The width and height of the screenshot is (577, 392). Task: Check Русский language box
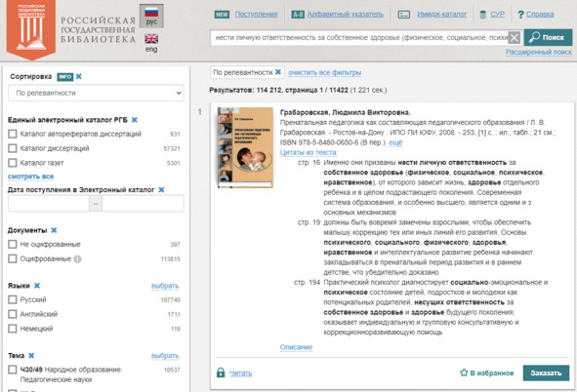click(x=13, y=299)
